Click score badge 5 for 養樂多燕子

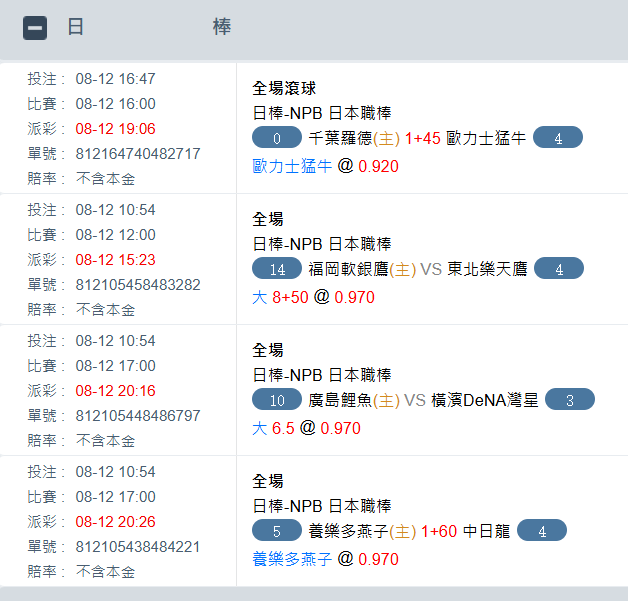(x=277, y=531)
